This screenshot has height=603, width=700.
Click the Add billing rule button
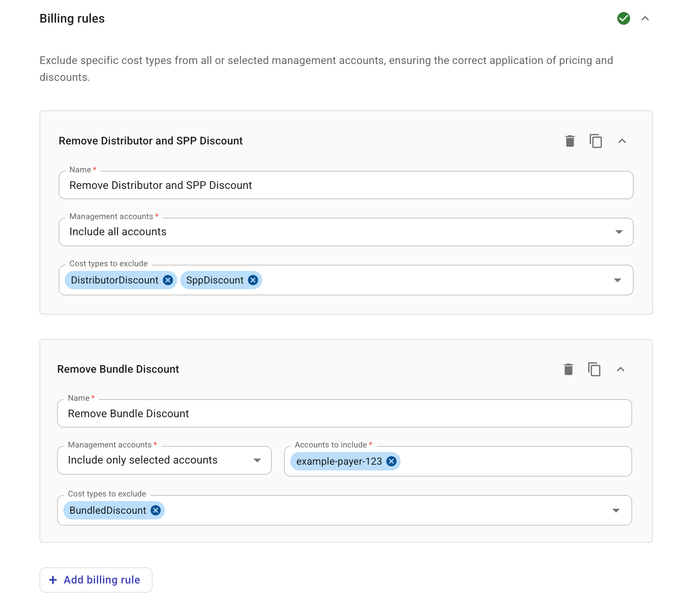click(x=95, y=580)
